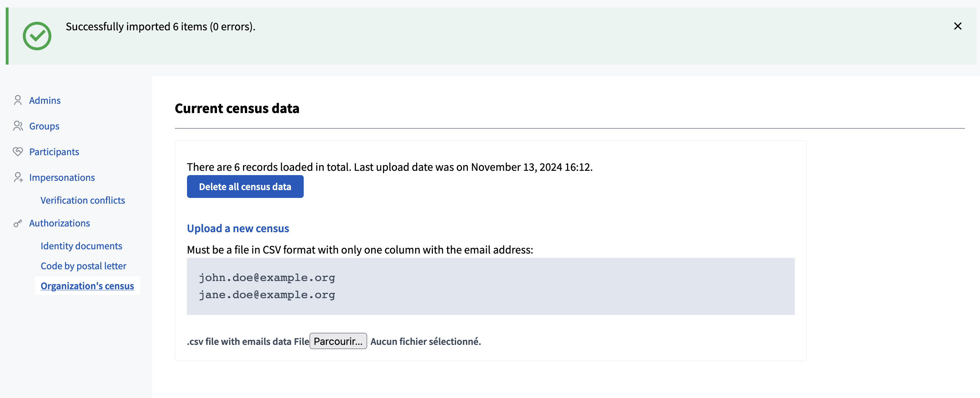Select Identity documents authorization

[81, 246]
